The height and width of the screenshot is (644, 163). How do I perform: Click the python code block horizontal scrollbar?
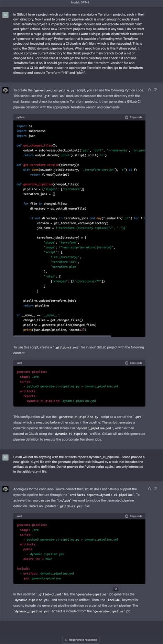[62, 336]
